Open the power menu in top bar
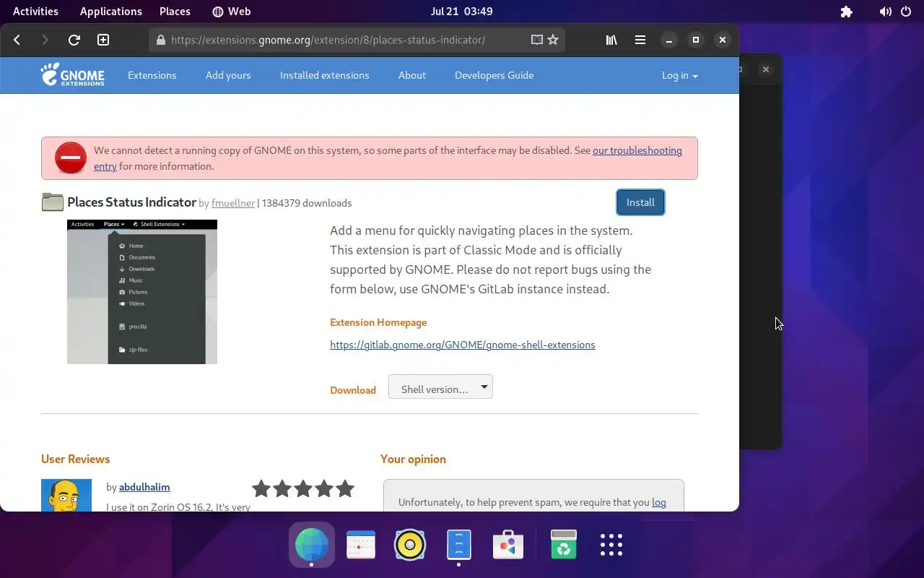This screenshot has width=924, height=578. (906, 12)
